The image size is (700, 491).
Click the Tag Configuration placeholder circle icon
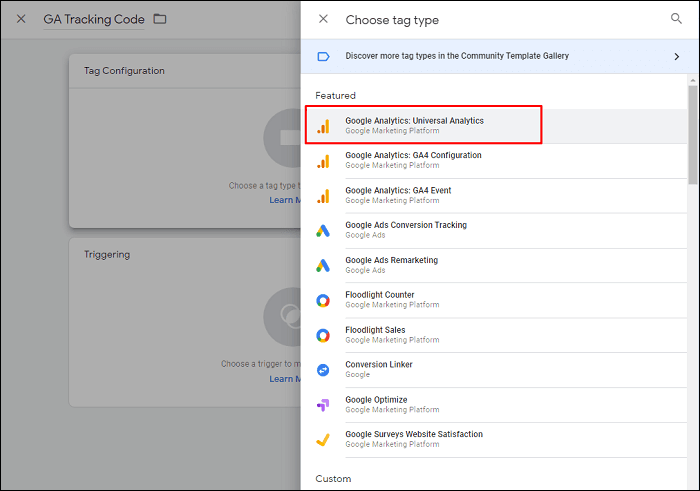click(x=282, y=138)
